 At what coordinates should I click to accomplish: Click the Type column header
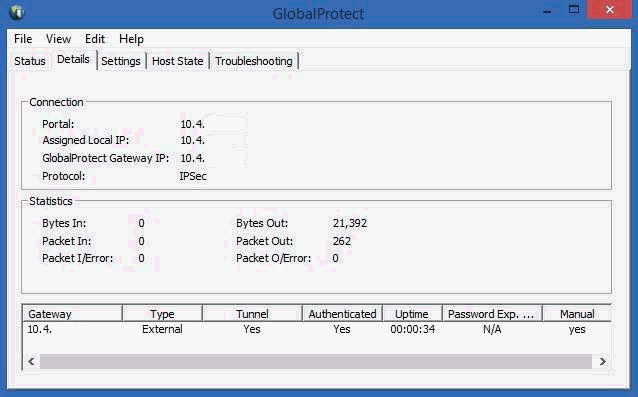point(162,314)
